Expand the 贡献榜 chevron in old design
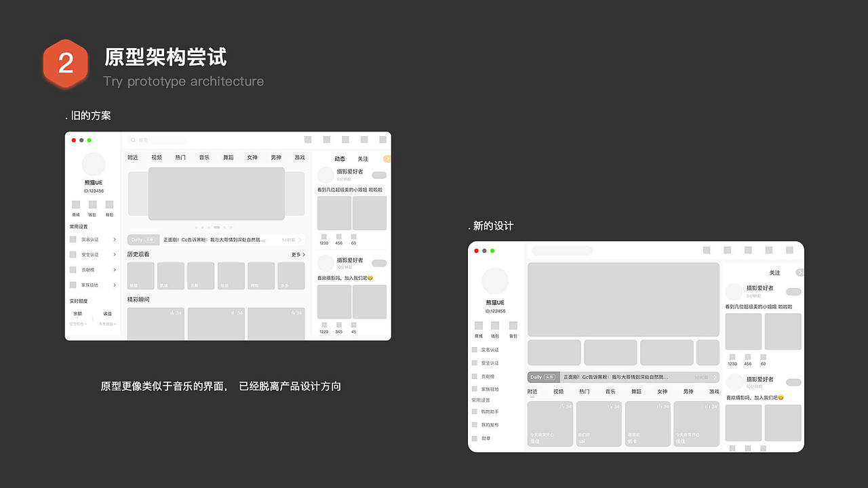 pyautogui.click(x=115, y=270)
